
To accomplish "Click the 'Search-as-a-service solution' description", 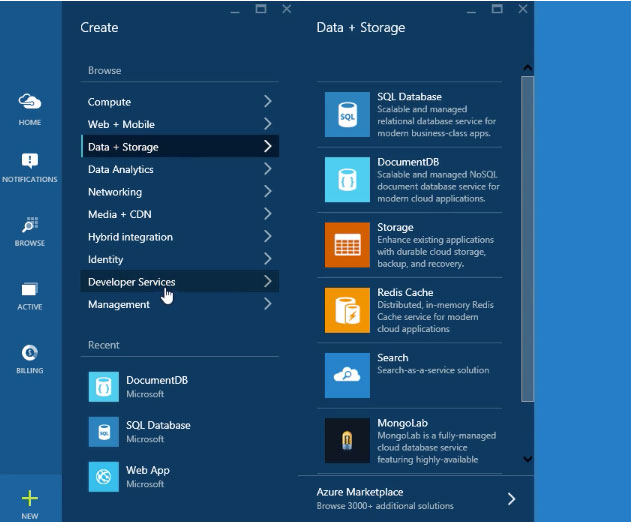I will point(433,370).
